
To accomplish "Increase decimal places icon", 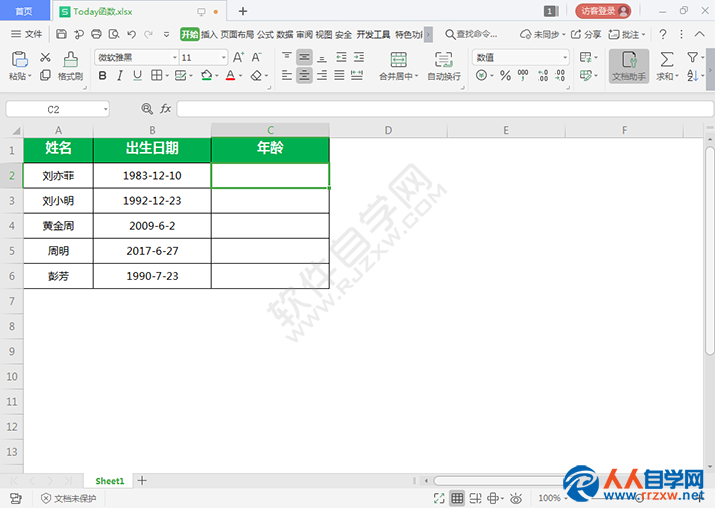I will [543, 75].
